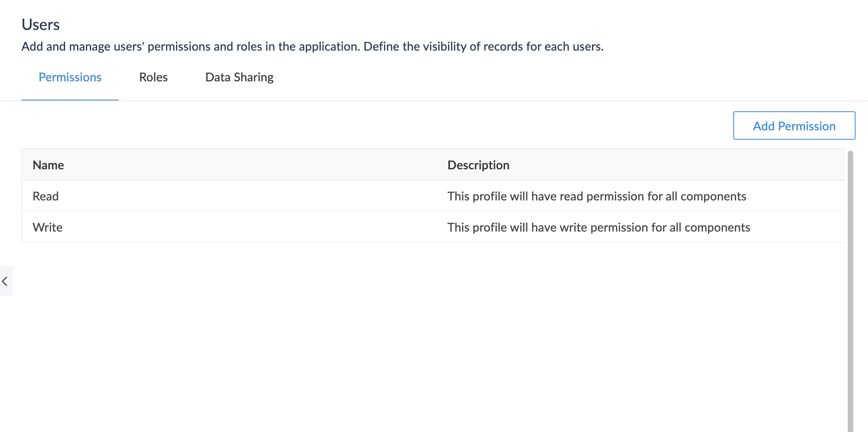Click the empty area below the Write row
Viewport: 868px width, 432px height.
point(428,331)
